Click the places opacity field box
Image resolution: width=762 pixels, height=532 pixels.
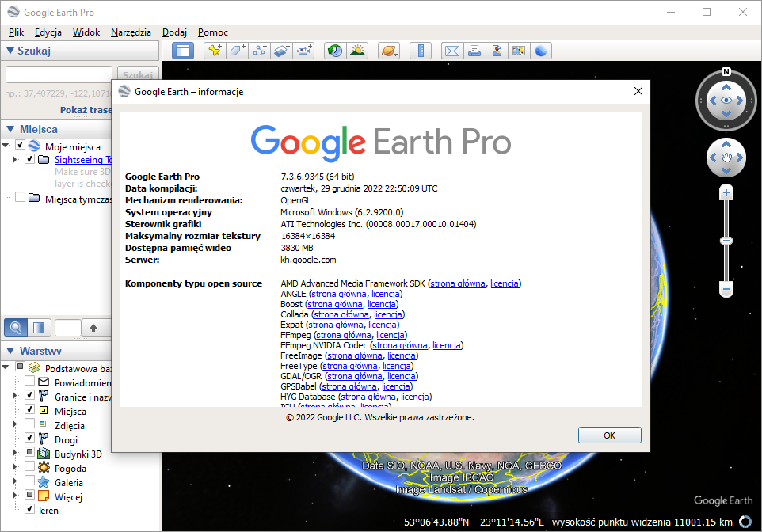coord(67,328)
